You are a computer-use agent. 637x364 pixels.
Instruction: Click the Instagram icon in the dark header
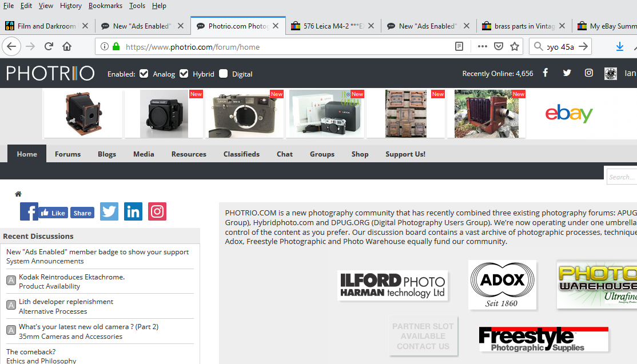click(x=589, y=73)
